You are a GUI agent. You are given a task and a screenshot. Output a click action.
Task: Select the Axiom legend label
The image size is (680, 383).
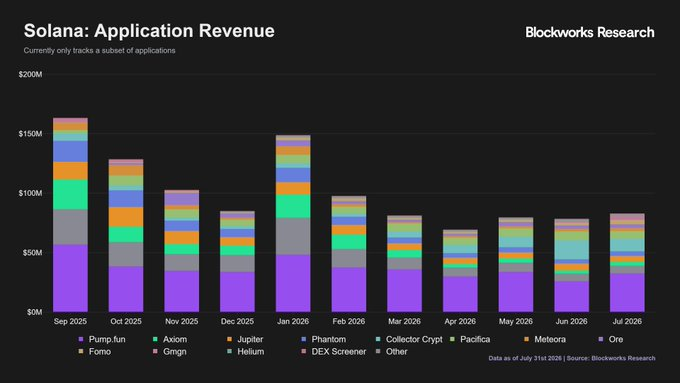point(175,340)
